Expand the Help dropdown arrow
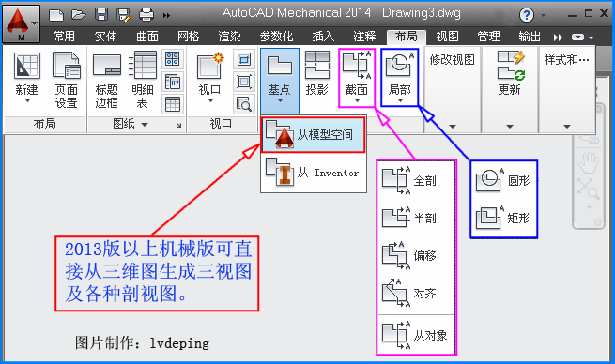The height and width of the screenshot is (364, 615). pos(544,16)
